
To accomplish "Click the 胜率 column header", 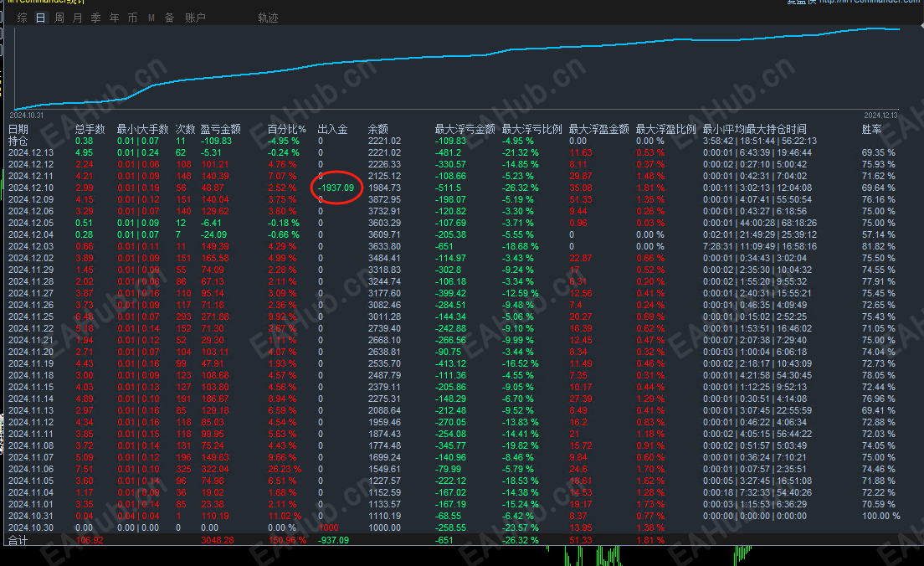I will click(x=871, y=129).
